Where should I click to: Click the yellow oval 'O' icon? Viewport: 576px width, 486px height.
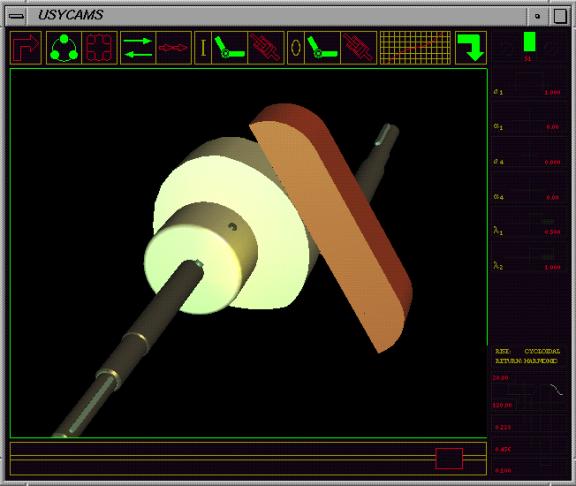coord(296,48)
